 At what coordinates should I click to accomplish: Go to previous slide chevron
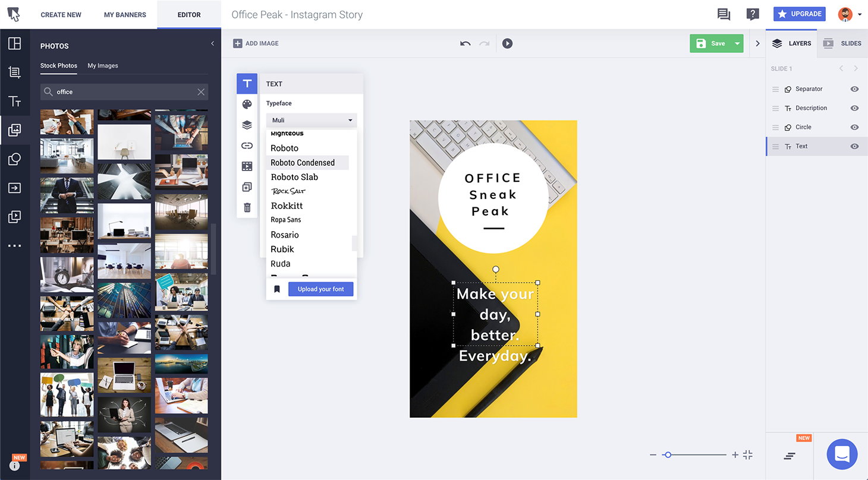click(x=841, y=68)
